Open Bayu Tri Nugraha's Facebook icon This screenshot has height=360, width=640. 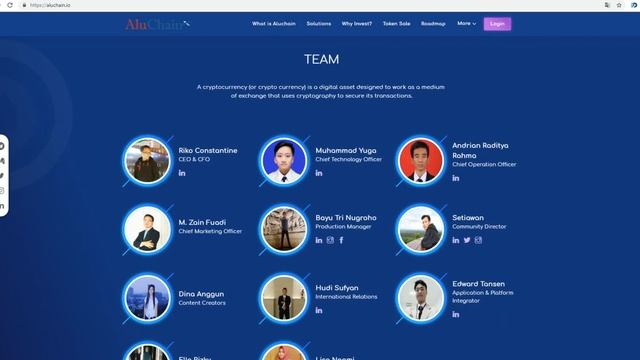click(341, 240)
